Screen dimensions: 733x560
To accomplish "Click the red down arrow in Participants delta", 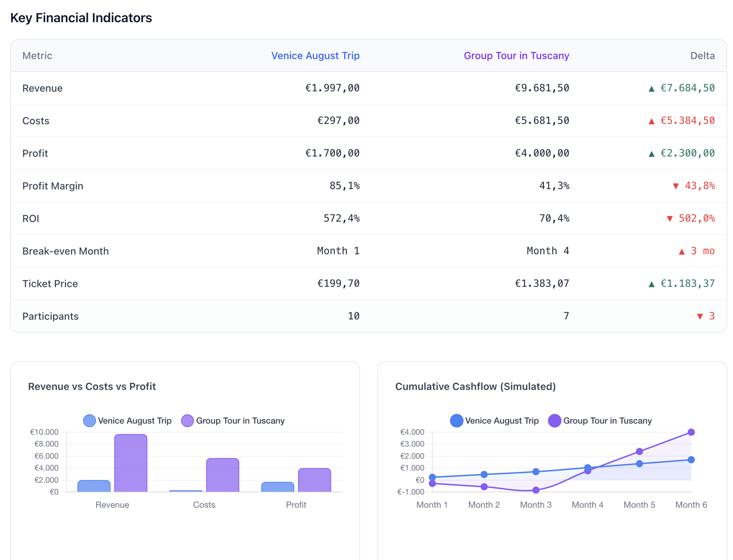I will 700,317.
